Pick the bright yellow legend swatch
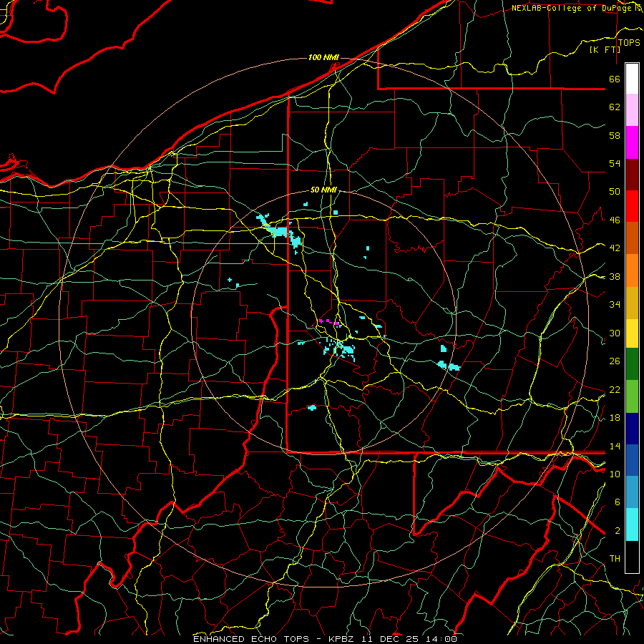The height and width of the screenshot is (644, 644). (x=632, y=333)
